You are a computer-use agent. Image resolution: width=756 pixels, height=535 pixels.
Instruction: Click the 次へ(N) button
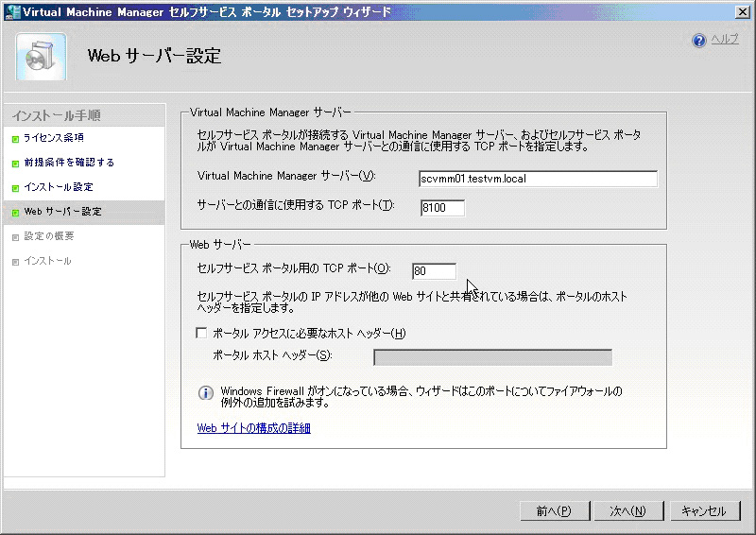(x=627, y=511)
